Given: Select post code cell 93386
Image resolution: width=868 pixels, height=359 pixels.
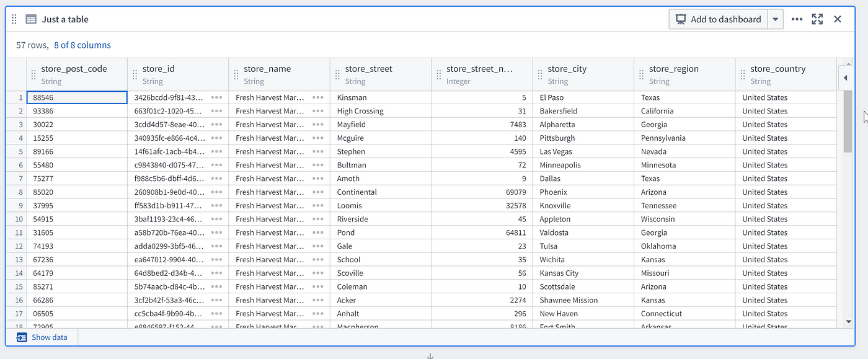Looking at the screenshot, I should point(77,111).
